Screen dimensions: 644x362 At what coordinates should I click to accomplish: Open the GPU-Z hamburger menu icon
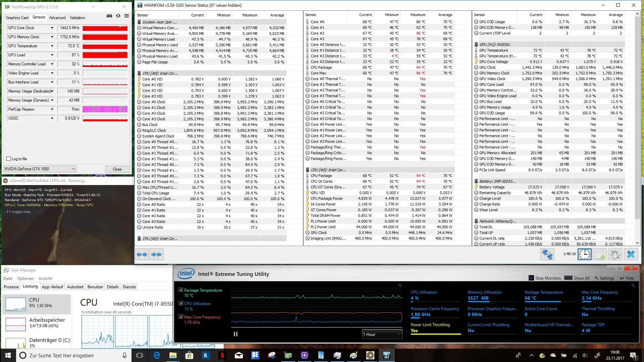126,16
